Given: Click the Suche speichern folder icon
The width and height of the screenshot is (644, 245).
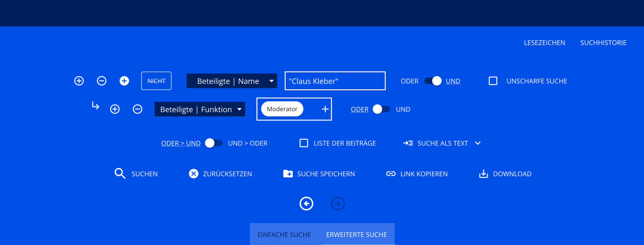Looking at the screenshot, I should tap(288, 174).
